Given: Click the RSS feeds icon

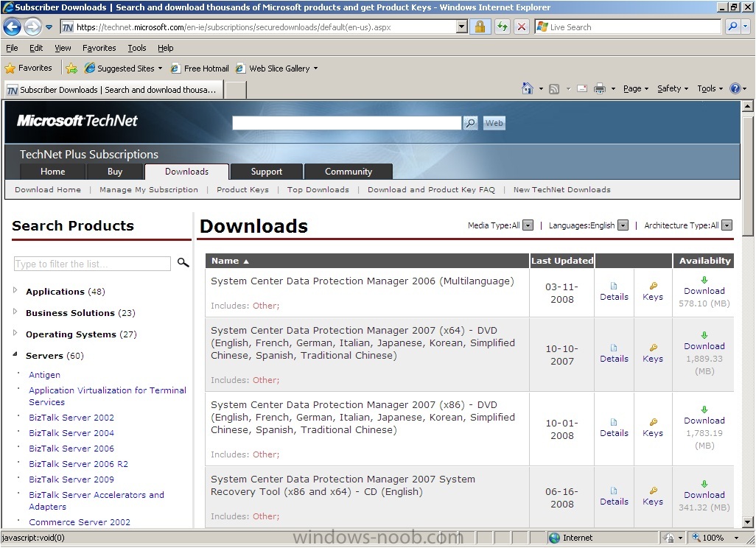Looking at the screenshot, I should pos(554,88).
